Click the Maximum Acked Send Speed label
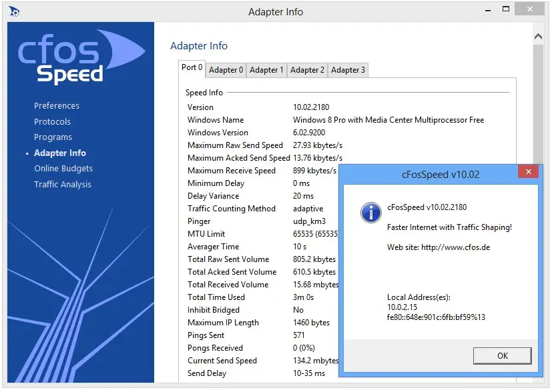Screen dimensions: 552x392 click(239, 158)
